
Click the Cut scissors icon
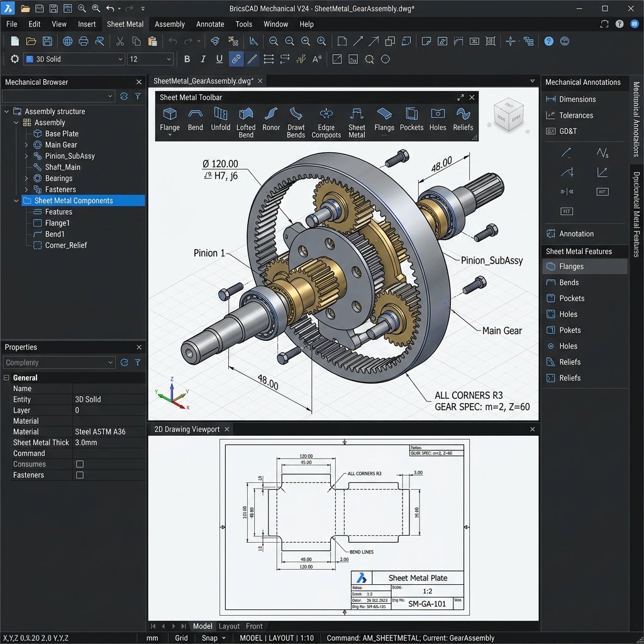120,41
